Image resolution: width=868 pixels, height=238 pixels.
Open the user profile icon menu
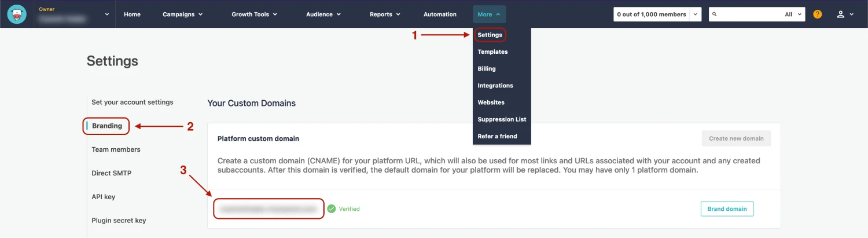(x=845, y=14)
